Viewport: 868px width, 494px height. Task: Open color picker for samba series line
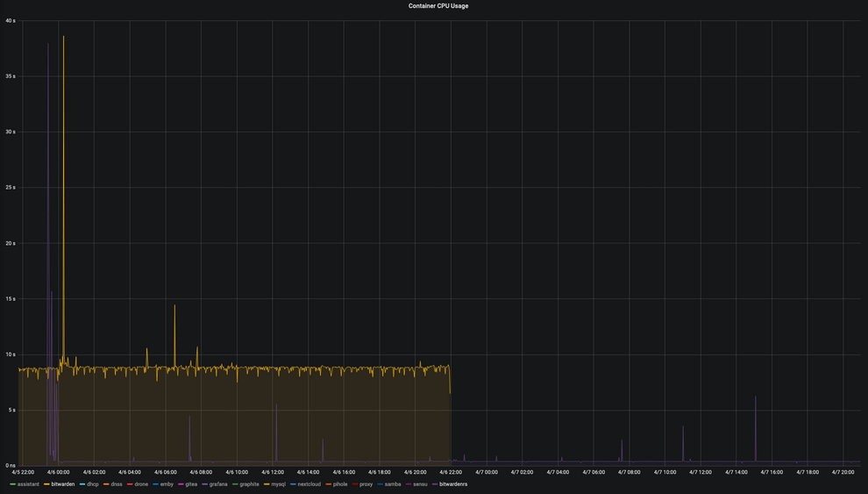pyautogui.click(x=381, y=484)
